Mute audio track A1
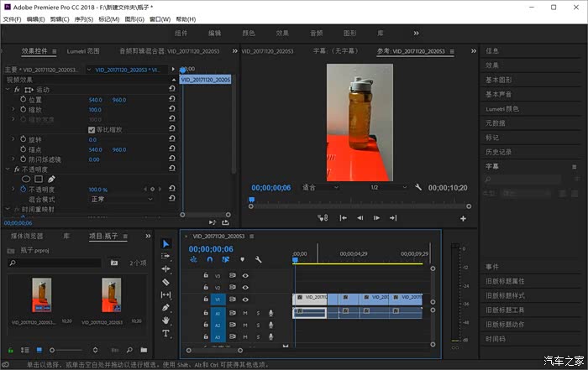 [245, 313]
